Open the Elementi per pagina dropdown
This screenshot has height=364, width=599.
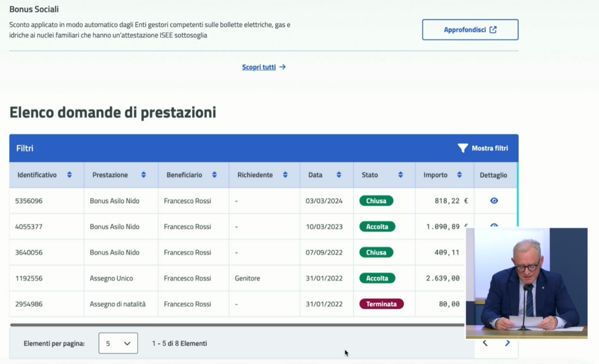coord(118,343)
